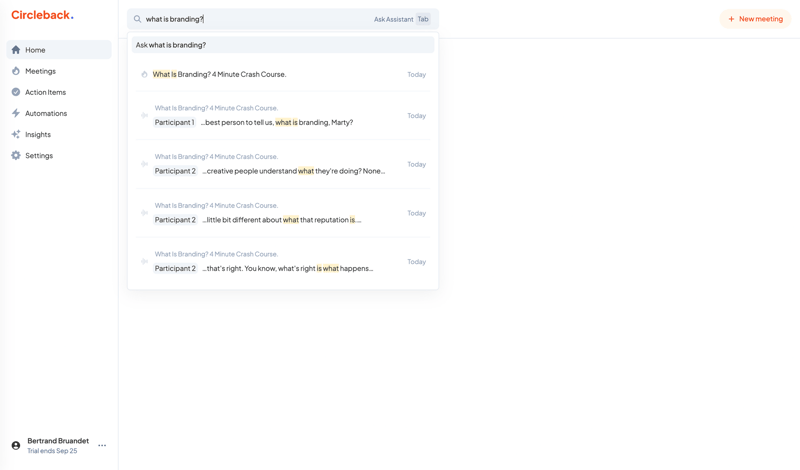
Task: Click the Tab key hint badge
Action: tap(423, 19)
